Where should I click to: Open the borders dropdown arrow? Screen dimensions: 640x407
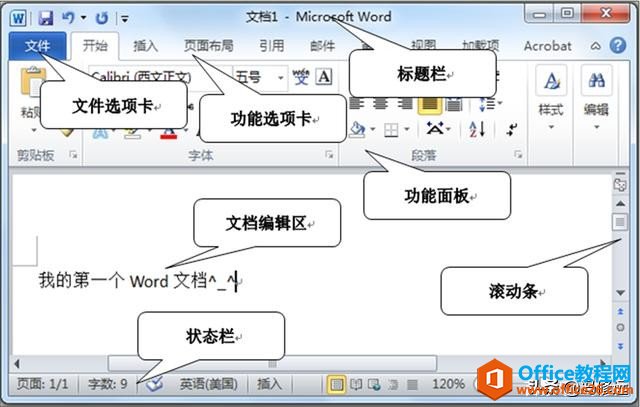407,130
